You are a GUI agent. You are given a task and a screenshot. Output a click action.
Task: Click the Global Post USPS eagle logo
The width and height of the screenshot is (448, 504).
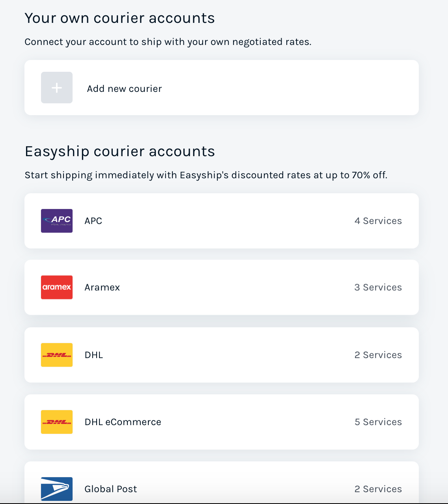click(x=56, y=489)
